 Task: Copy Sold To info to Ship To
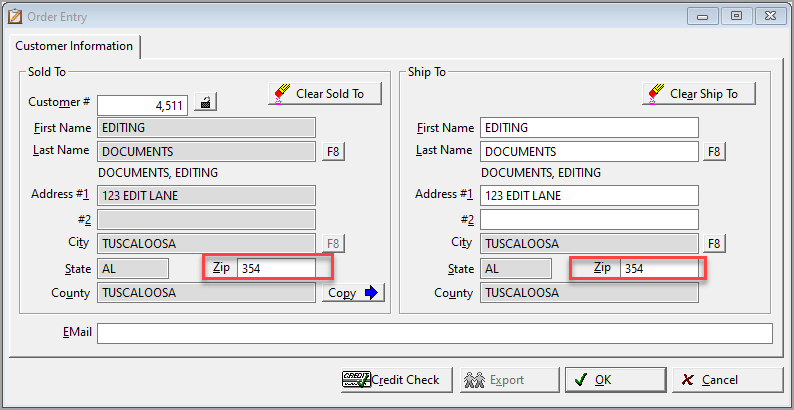click(353, 293)
